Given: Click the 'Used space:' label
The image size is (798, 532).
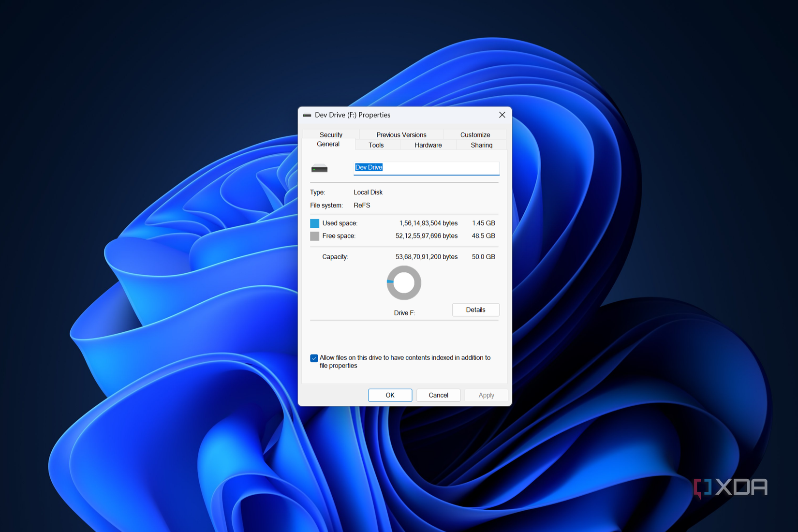Looking at the screenshot, I should [x=340, y=223].
